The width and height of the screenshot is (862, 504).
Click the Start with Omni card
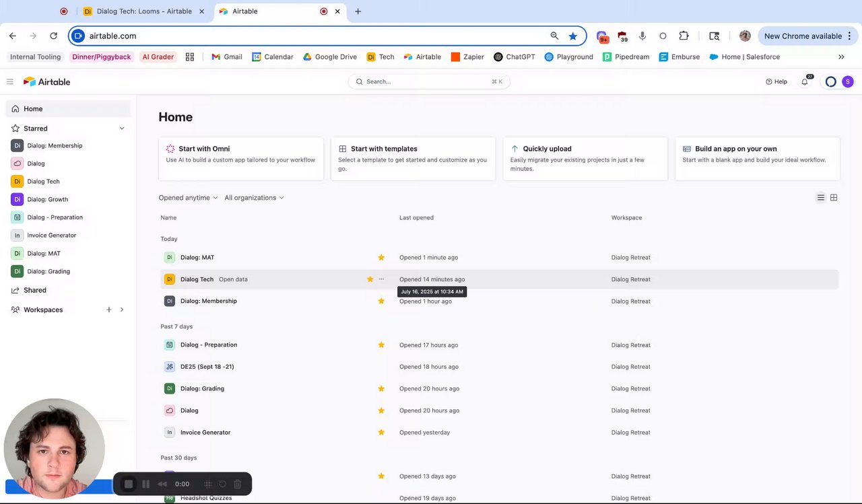coord(241,159)
